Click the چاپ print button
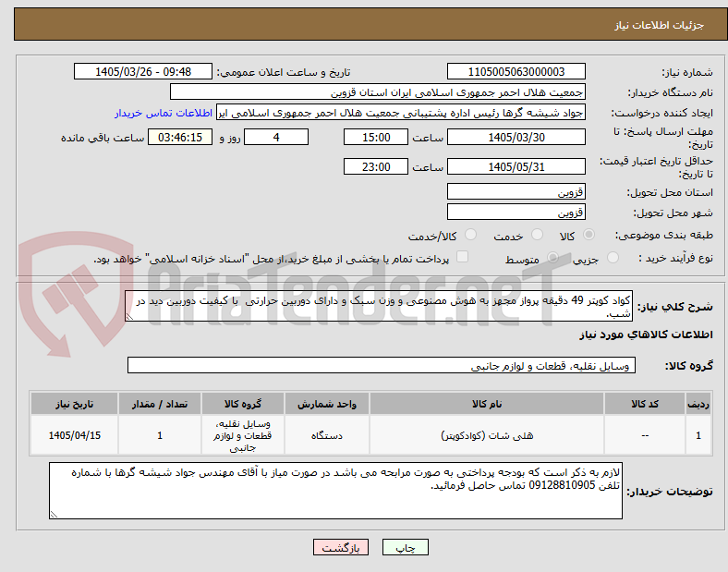 point(406,547)
